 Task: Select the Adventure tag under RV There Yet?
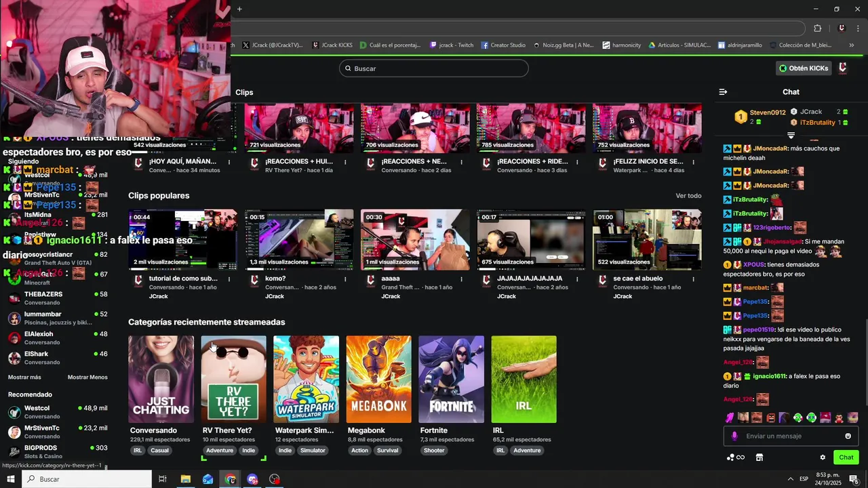[220, 451]
